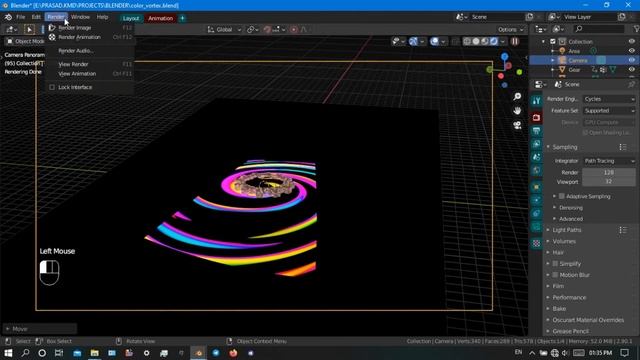Switch to the Animation workspace tab
The image size is (640, 360).
point(160,18)
